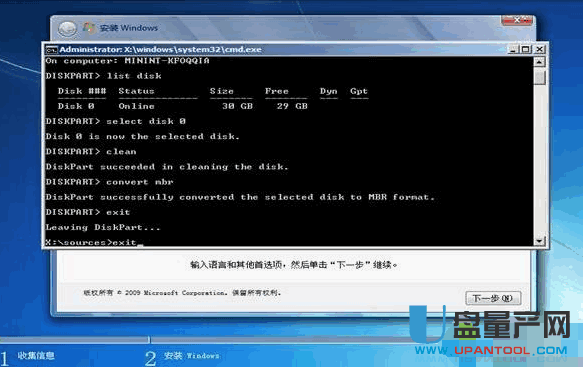Click the 安装 Windows window title
583x367 pixels.
tap(129, 28)
